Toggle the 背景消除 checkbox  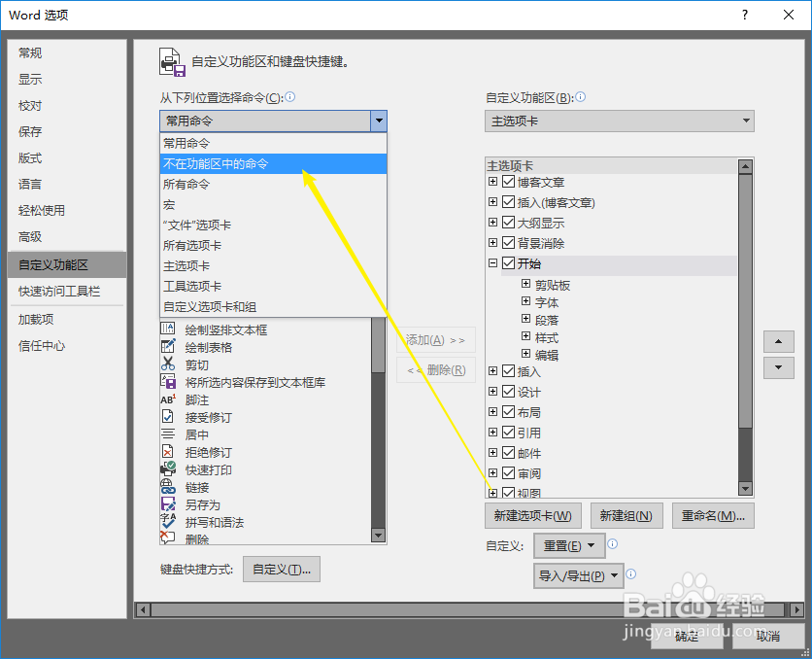(x=509, y=242)
